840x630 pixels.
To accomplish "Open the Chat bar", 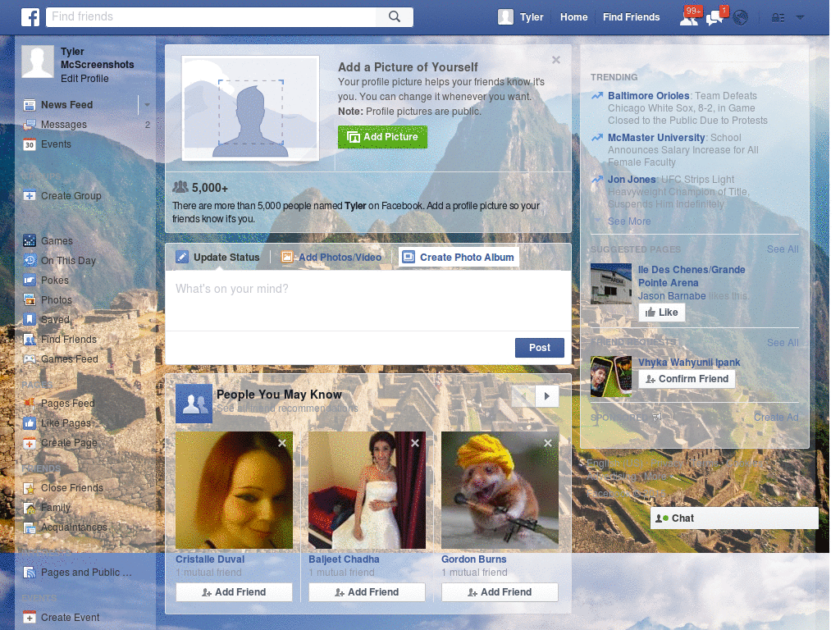I will tap(734, 518).
